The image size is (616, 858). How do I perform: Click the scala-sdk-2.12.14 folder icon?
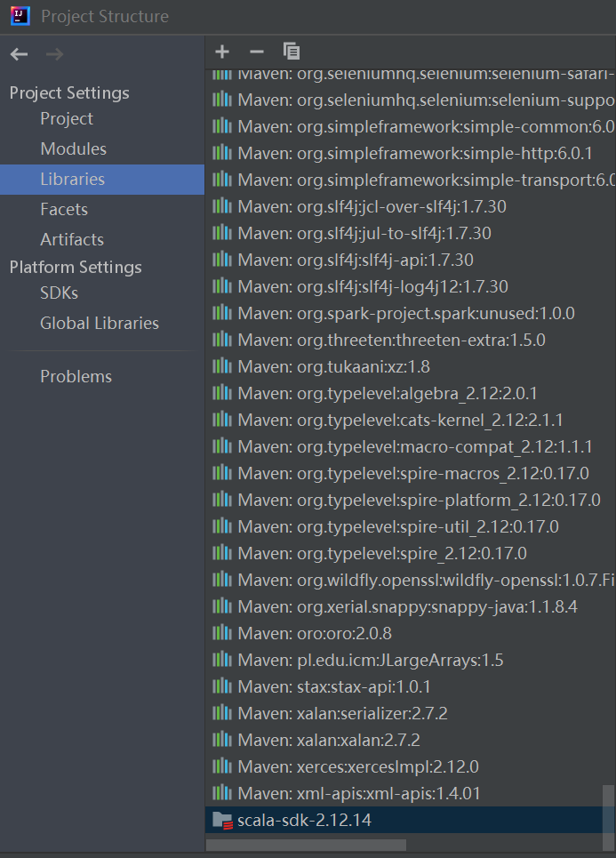pos(222,821)
